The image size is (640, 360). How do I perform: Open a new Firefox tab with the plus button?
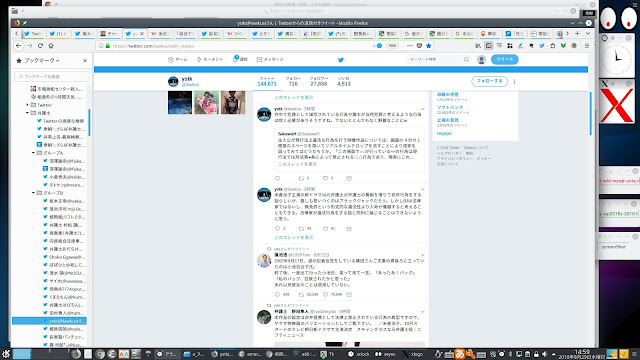577,33
